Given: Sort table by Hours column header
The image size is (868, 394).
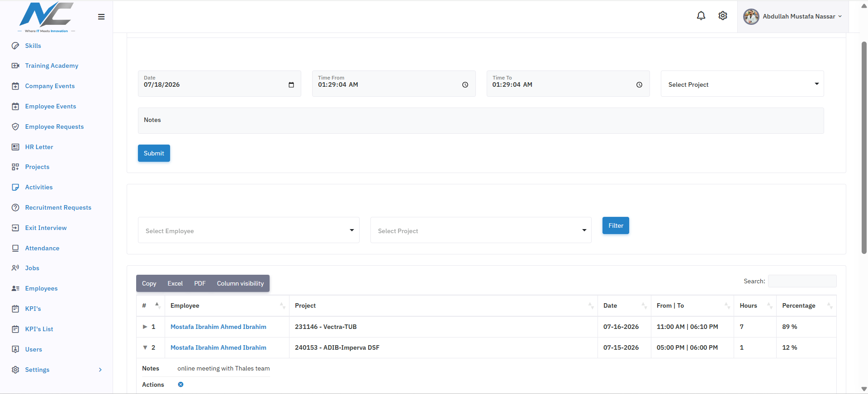Looking at the screenshot, I should pyautogui.click(x=755, y=305).
